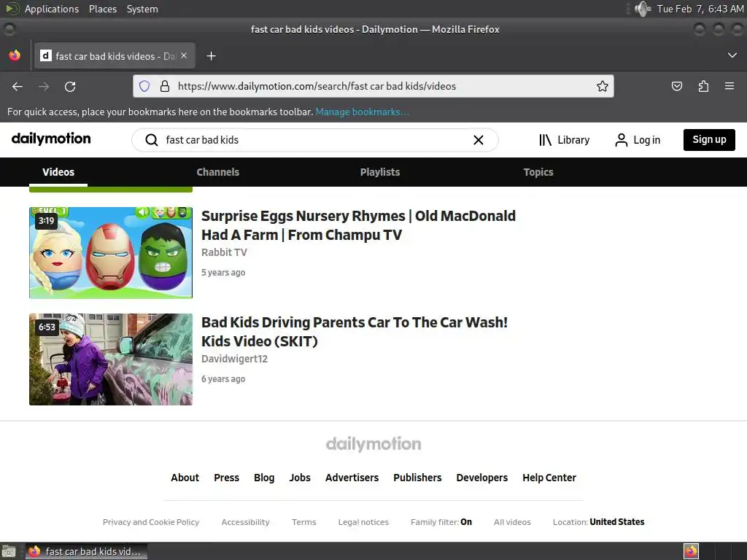Open the Legal notices footer link

363,522
